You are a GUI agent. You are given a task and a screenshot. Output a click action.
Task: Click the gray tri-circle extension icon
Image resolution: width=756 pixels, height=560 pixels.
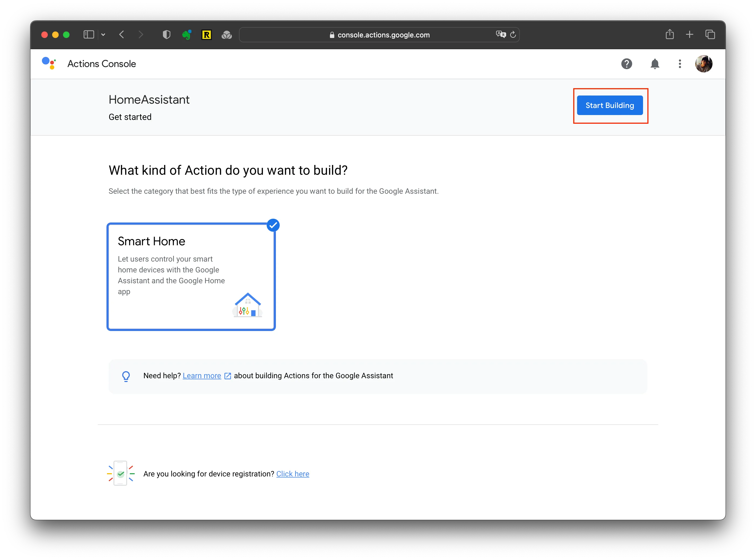[226, 34]
